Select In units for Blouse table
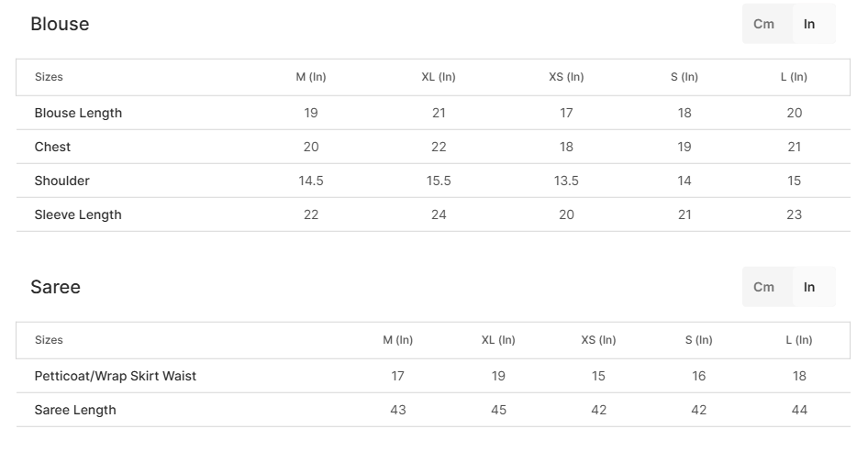This screenshot has width=868, height=451. click(x=809, y=24)
